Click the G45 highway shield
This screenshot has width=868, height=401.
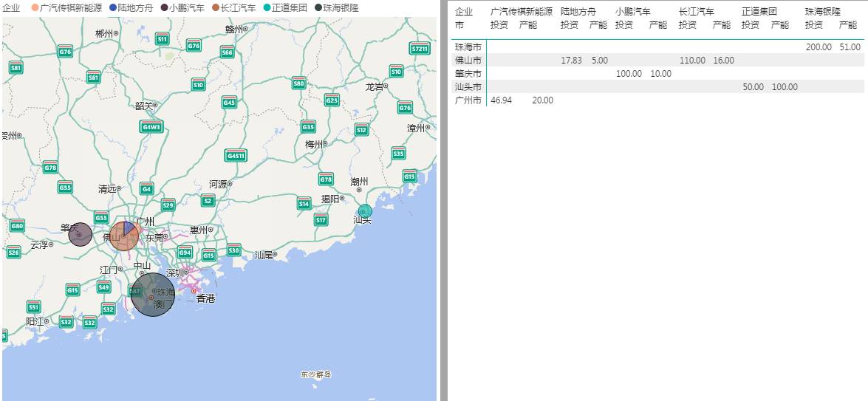pyautogui.click(x=229, y=103)
